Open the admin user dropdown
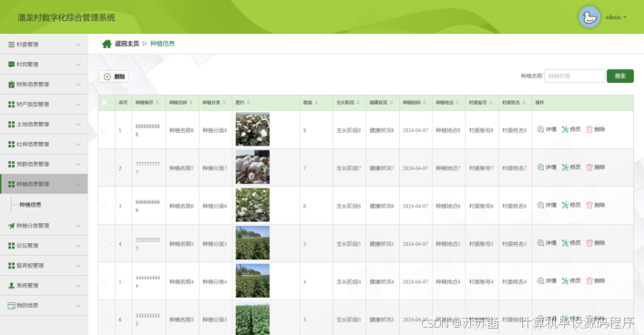Viewport: 644px width, 335px height. (616, 17)
